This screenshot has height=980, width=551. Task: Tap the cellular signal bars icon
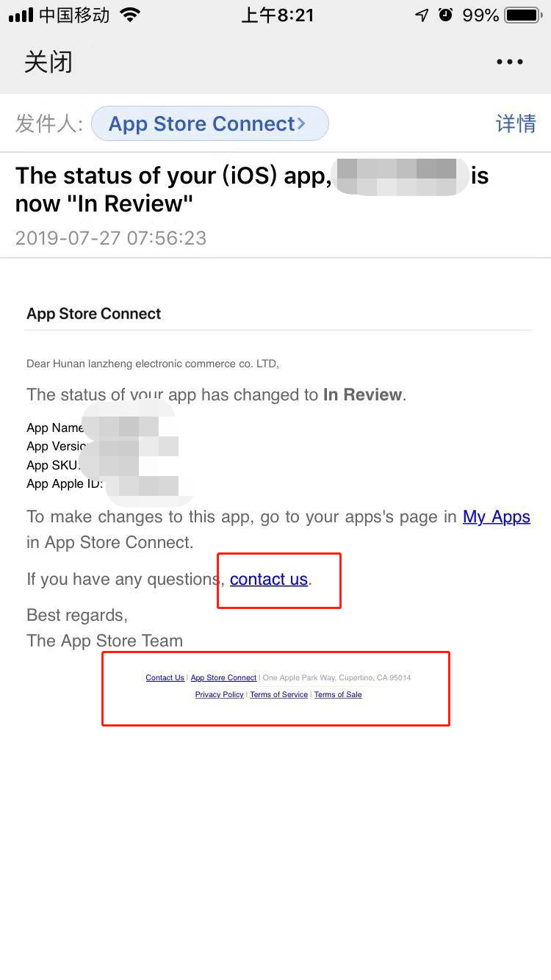pos(21,15)
